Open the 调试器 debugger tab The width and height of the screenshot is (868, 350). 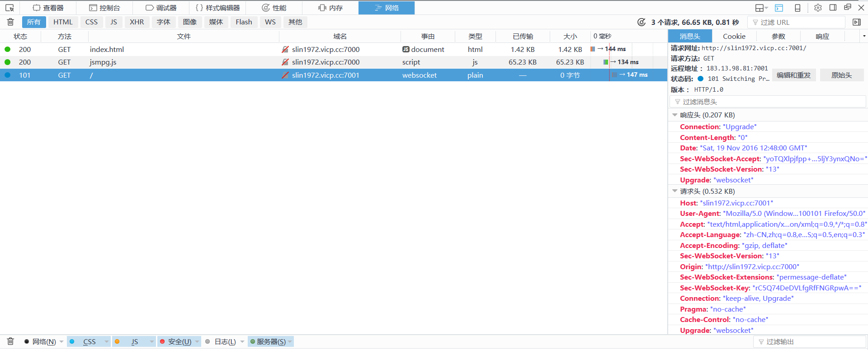161,8
